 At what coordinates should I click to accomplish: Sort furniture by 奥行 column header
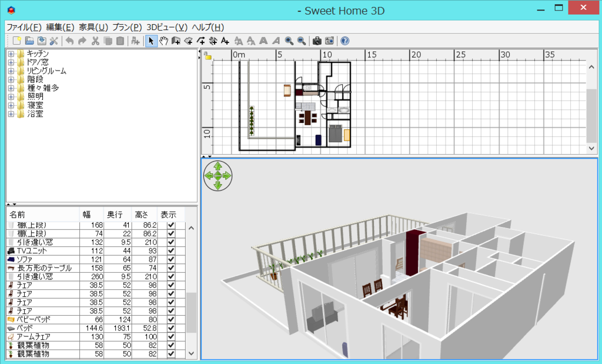tap(118, 215)
